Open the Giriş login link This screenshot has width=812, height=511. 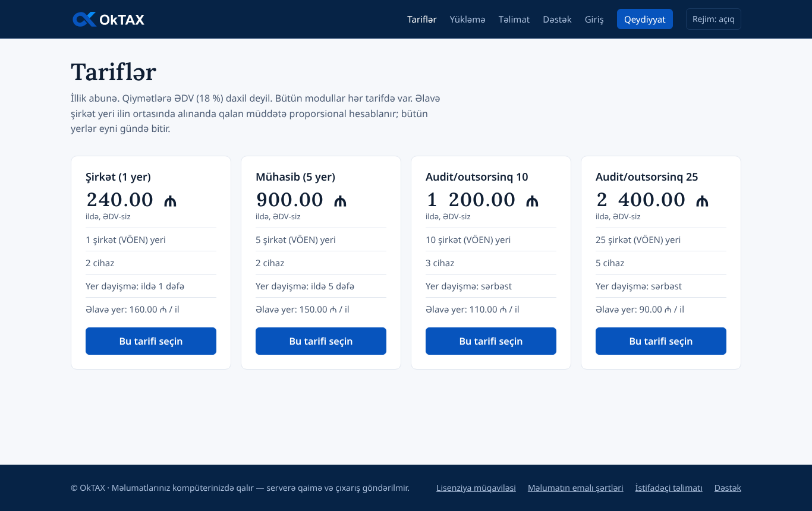pos(594,20)
